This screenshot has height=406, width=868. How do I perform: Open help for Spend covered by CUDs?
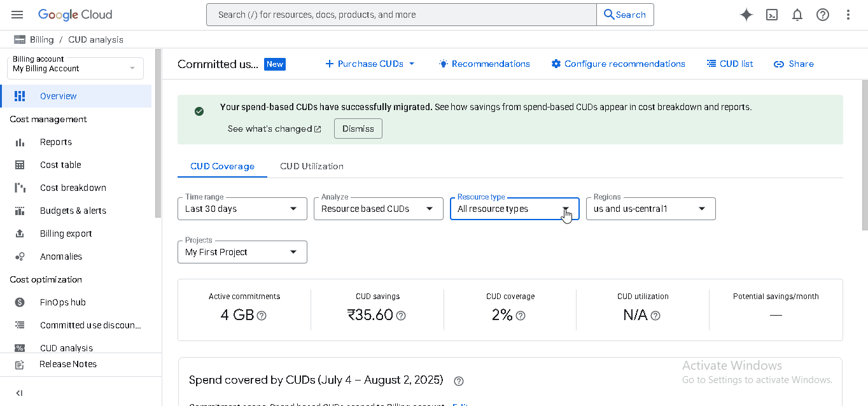(459, 381)
